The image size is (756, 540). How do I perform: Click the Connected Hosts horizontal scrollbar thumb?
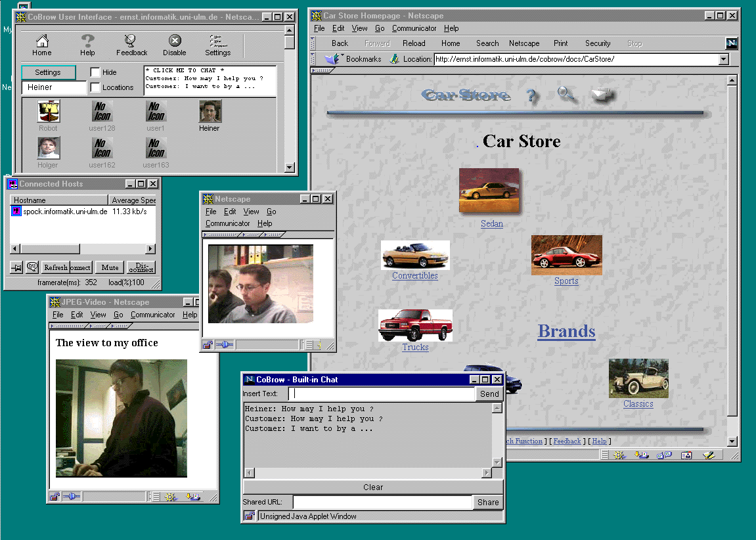pos(50,249)
